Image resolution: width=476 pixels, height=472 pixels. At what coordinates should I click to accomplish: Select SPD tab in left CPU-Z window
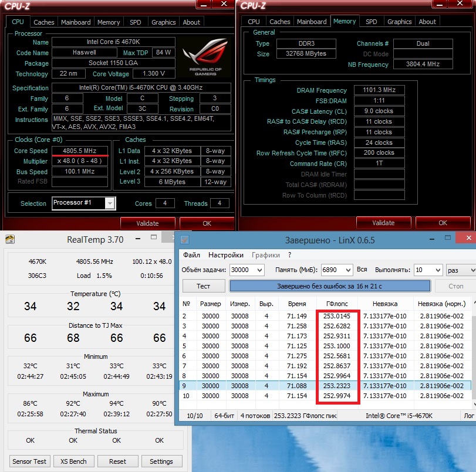click(136, 22)
